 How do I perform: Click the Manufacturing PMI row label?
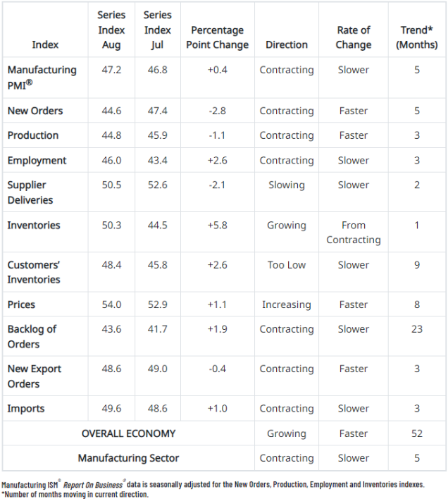point(42,78)
